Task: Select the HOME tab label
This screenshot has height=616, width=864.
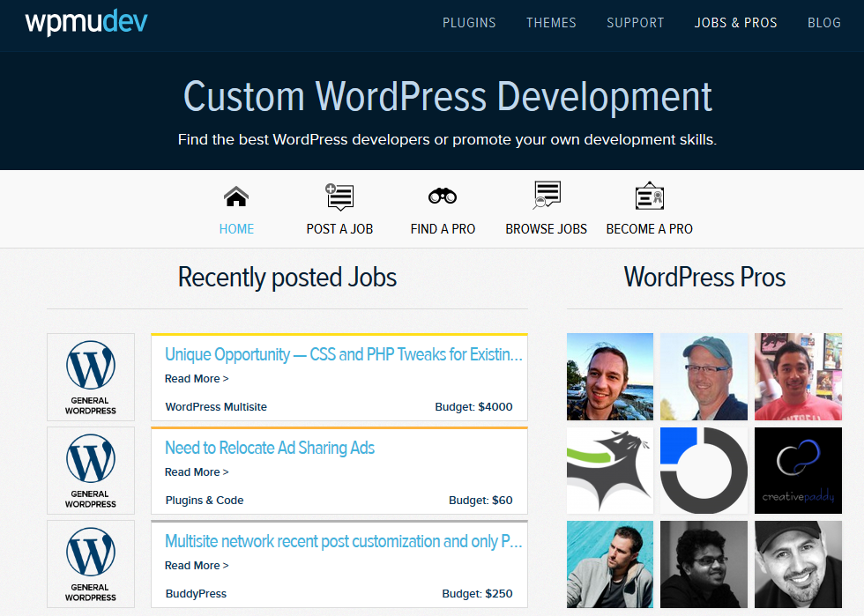Action: pos(236,228)
